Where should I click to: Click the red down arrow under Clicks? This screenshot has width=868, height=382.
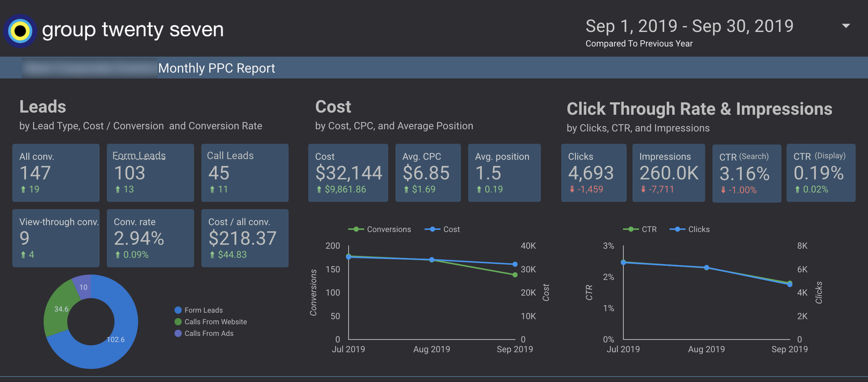pyautogui.click(x=573, y=189)
